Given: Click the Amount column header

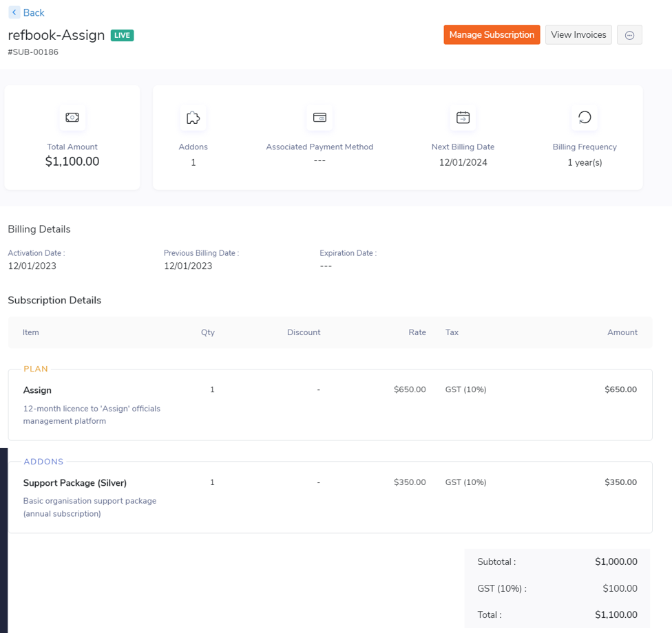Looking at the screenshot, I should [x=622, y=332].
